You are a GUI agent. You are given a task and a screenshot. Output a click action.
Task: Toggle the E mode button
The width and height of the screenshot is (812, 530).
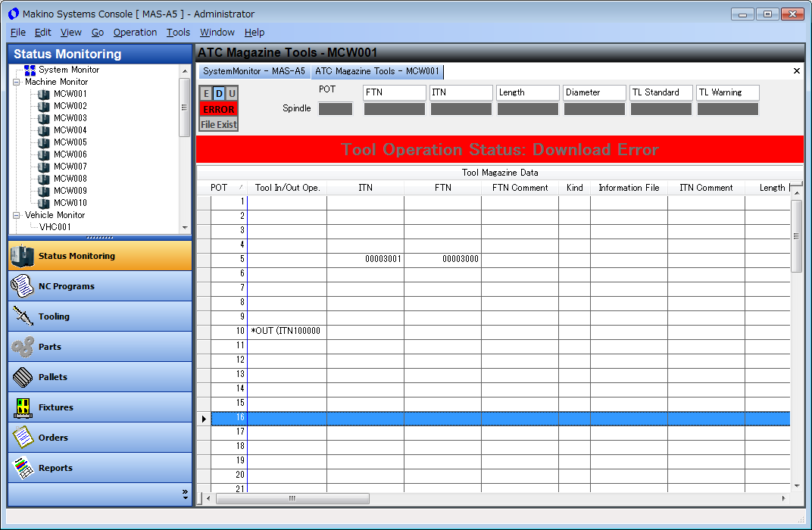[x=206, y=93]
